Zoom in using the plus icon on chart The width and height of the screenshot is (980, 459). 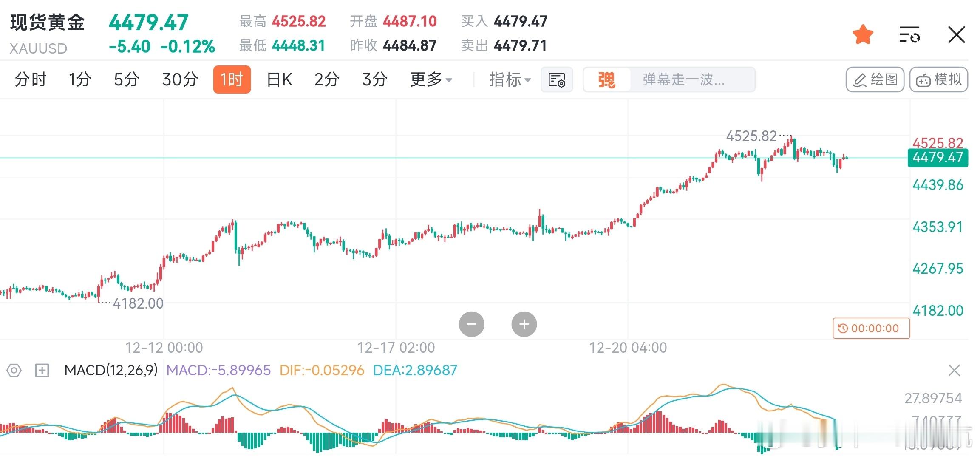pos(524,324)
